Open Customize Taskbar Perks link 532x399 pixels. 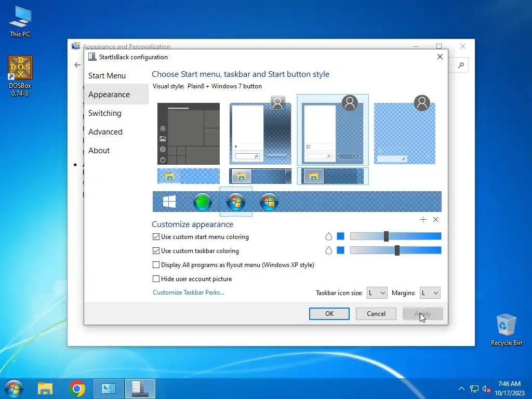[189, 292]
